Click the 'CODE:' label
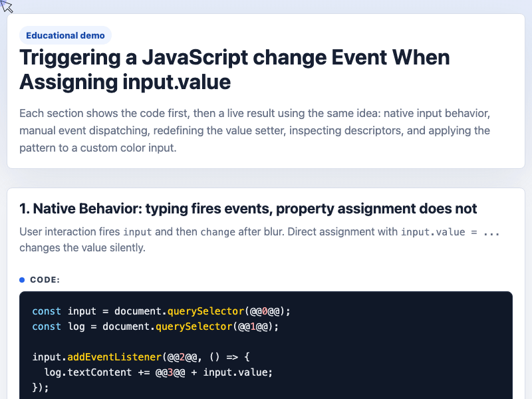This screenshot has height=399, width=532. click(x=45, y=280)
